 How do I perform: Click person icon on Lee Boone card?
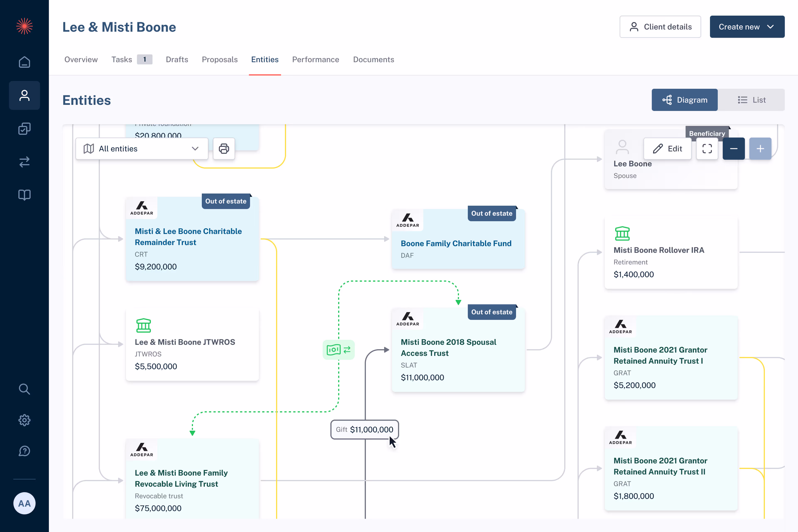[x=622, y=147]
